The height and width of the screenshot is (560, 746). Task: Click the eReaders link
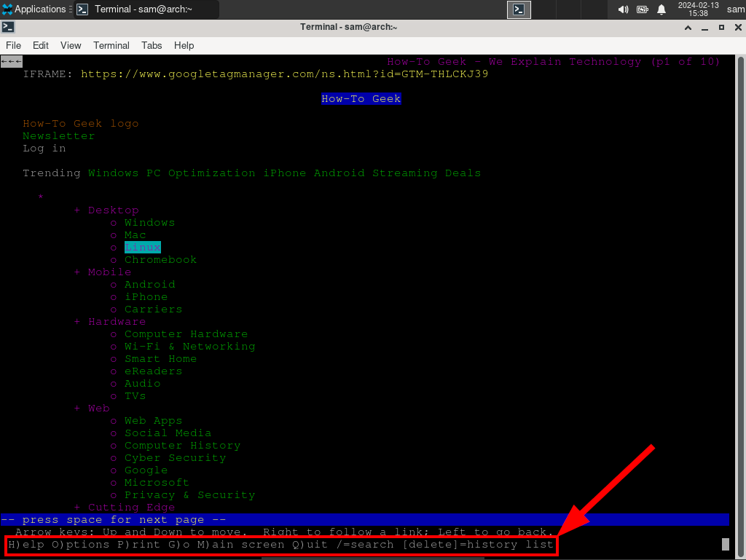pos(153,371)
